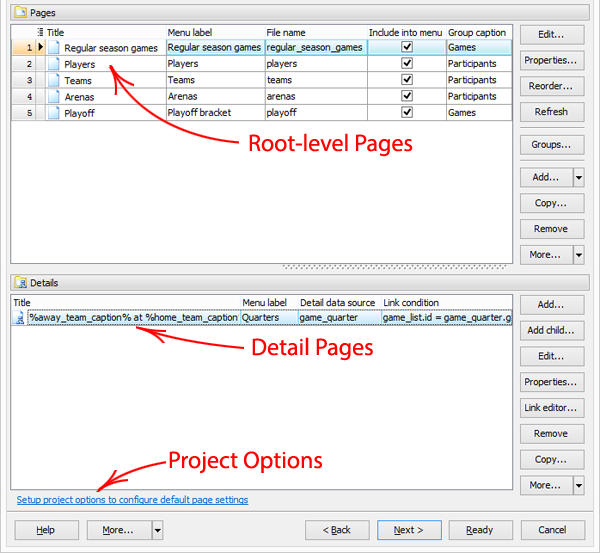
Task: Click the page icon in the Players row
Action: click(x=54, y=64)
